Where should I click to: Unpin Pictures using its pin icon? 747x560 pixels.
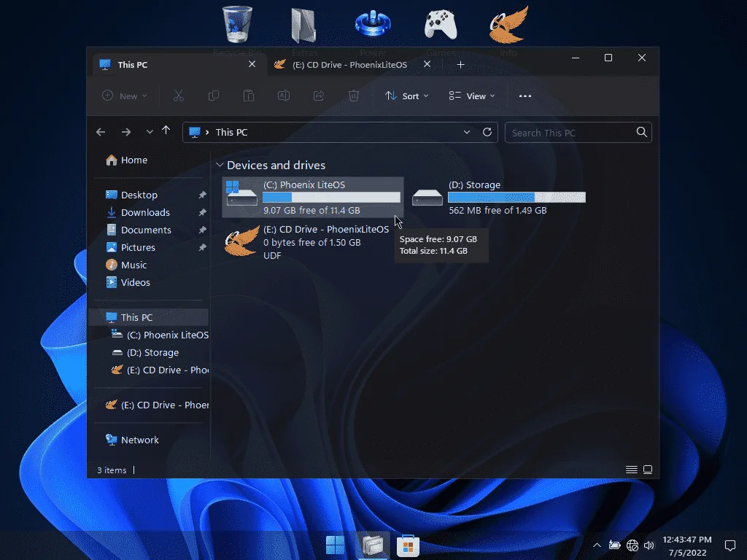tap(203, 248)
